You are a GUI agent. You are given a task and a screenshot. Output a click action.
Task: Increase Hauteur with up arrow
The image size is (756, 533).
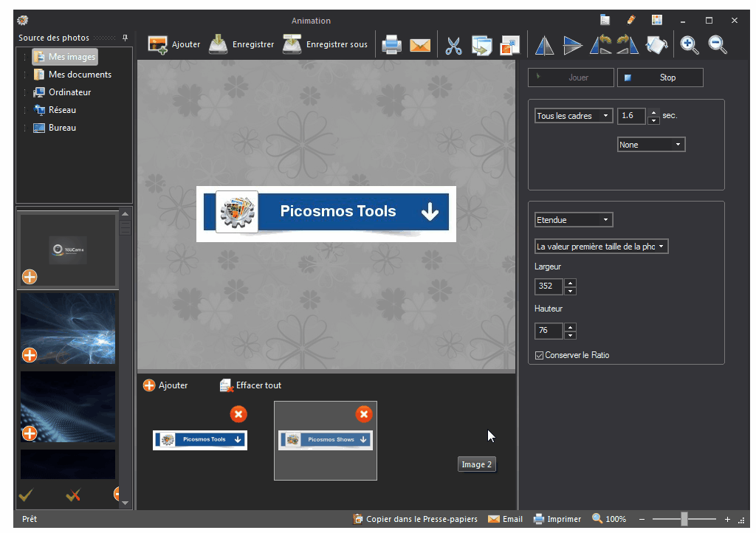(571, 327)
